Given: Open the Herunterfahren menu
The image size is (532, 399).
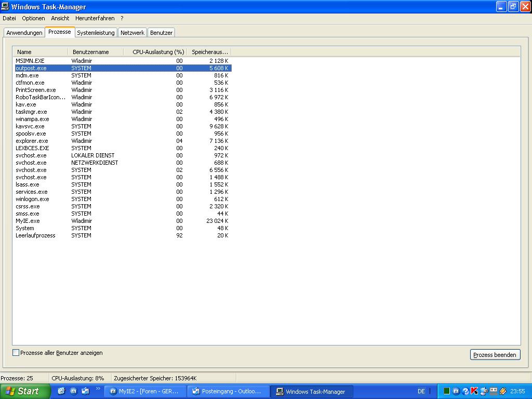Looking at the screenshot, I should [x=95, y=18].
